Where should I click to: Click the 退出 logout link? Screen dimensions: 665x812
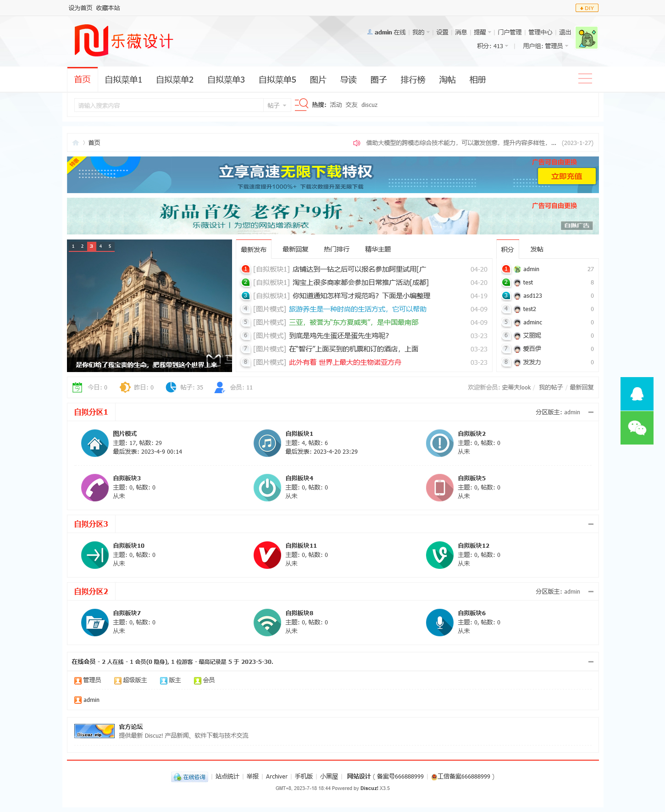click(565, 32)
